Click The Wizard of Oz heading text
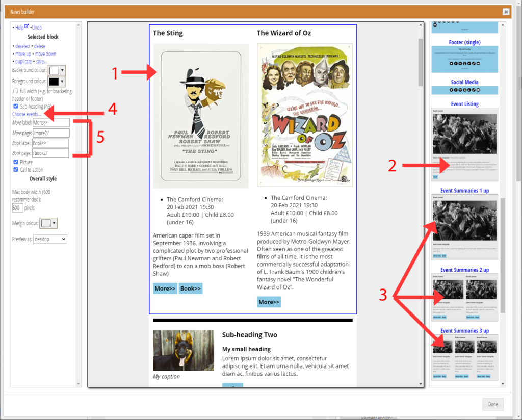 click(x=284, y=33)
